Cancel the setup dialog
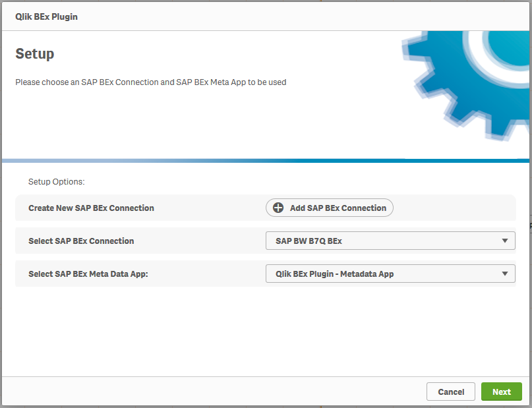The width and height of the screenshot is (532, 408). 450,392
